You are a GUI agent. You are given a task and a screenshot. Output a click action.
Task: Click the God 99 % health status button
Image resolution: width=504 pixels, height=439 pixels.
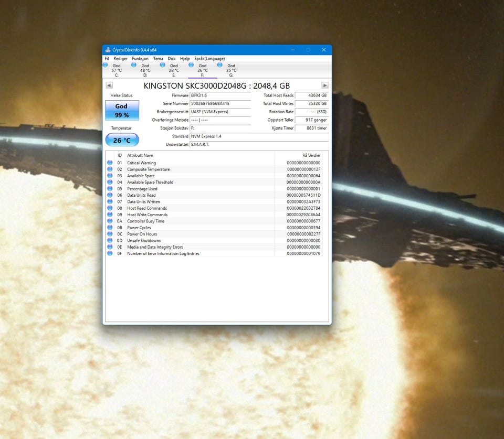click(x=122, y=111)
